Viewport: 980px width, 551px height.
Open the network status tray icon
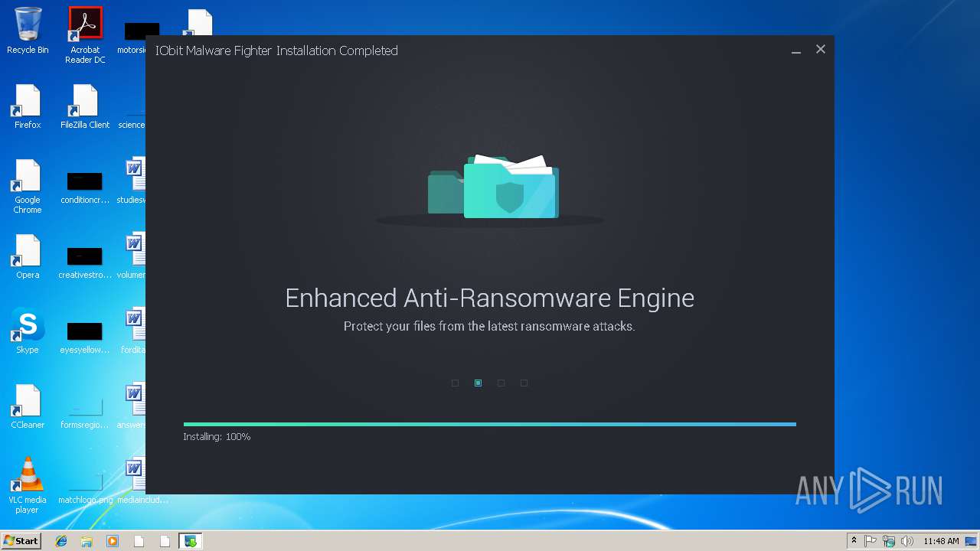point(889,541)
